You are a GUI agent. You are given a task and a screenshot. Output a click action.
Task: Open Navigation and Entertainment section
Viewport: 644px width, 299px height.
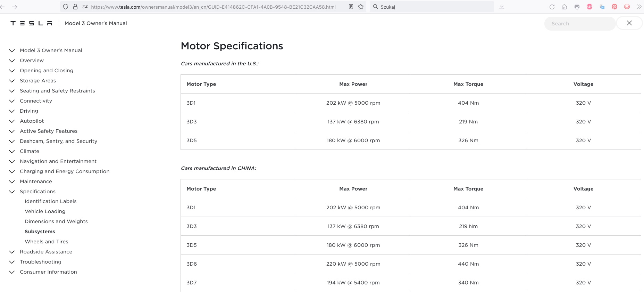[x=58, y=161]
